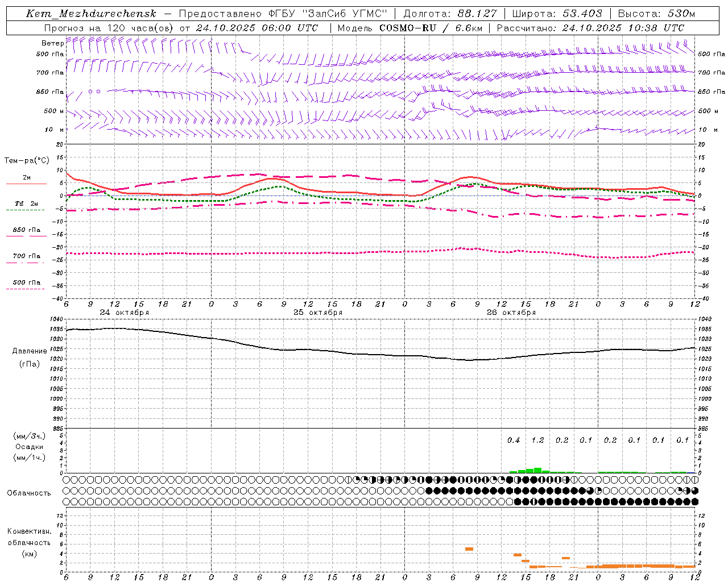Click the 0.4 precipitation amount value
728x582 pixels.
[x=514, y=440]
